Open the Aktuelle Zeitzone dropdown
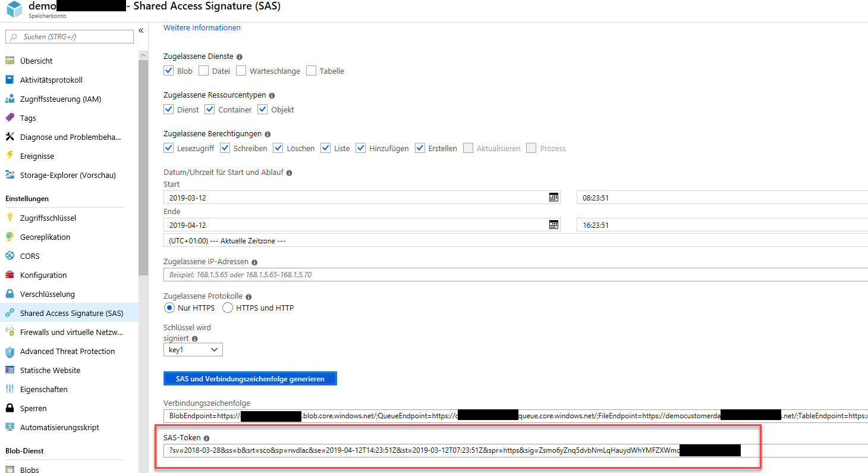 click(x=515, y=241)
